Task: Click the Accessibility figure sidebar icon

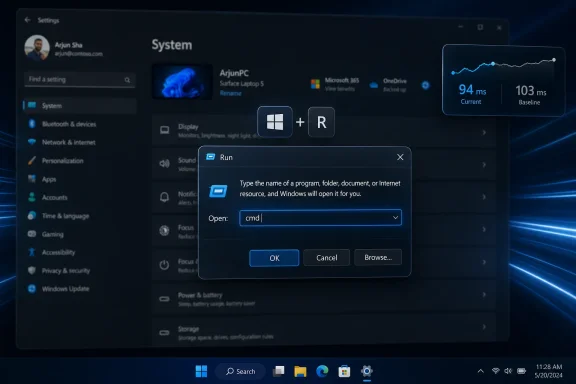Action: 32,252
